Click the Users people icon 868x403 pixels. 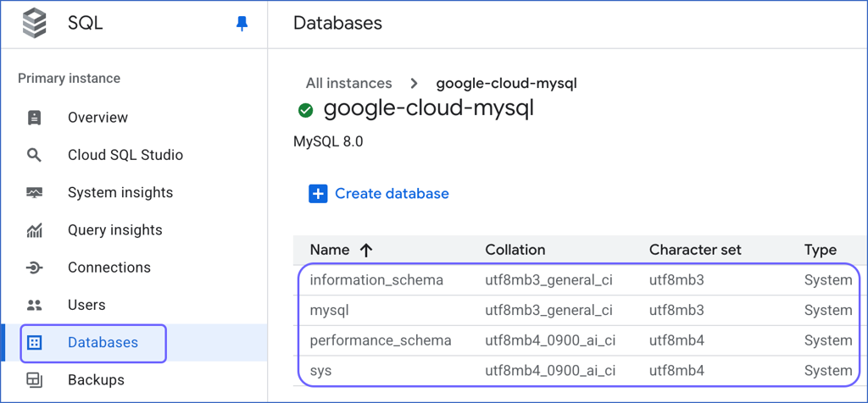34,305
